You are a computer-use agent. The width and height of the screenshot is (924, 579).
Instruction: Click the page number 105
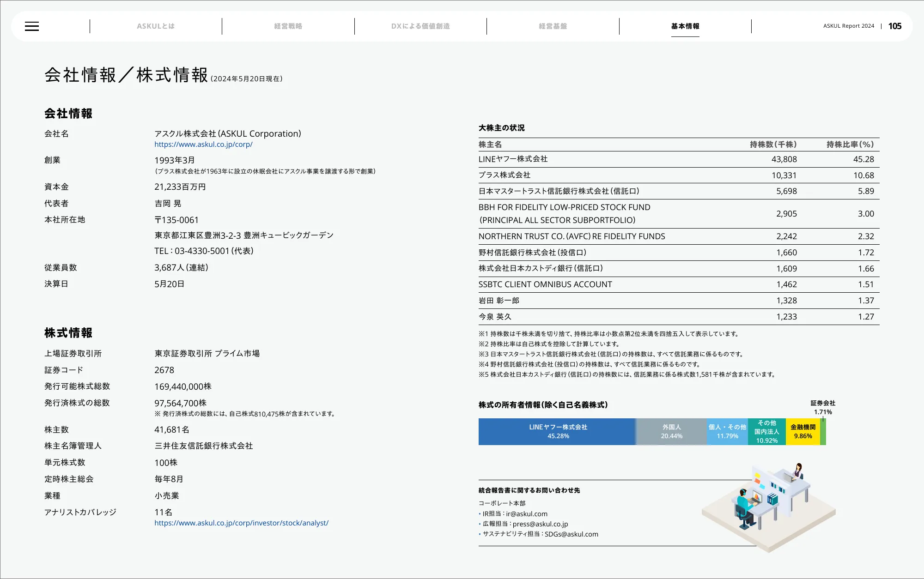894,26
